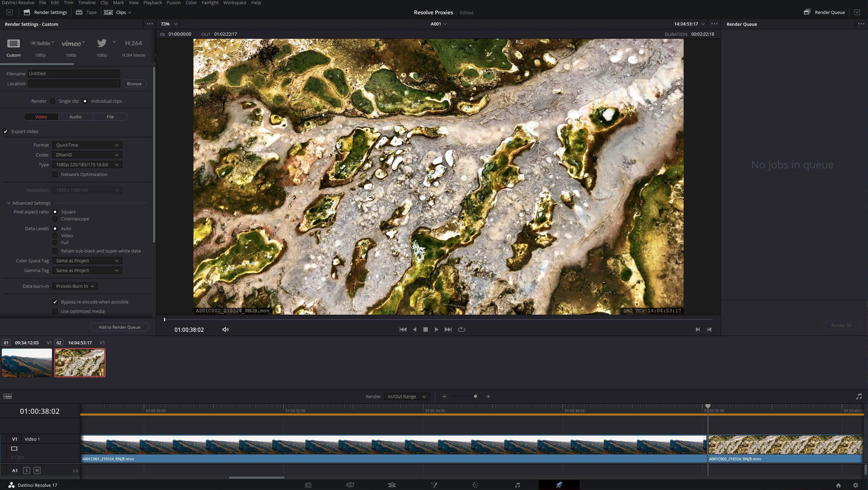Open project settings gear icon

click(855, 485)
